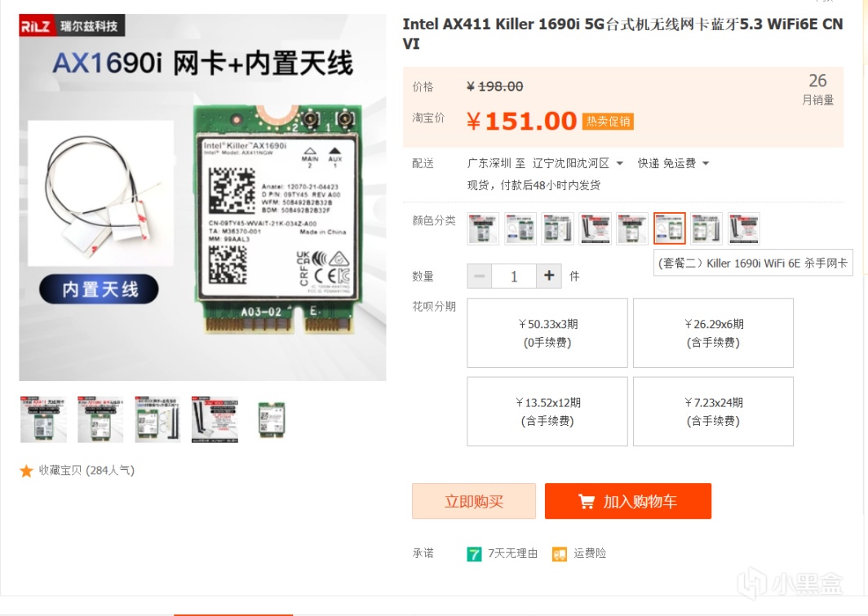Choose the ¥7.23x24期 installment plan
868x616 pixels.
(x=713, y=411)
